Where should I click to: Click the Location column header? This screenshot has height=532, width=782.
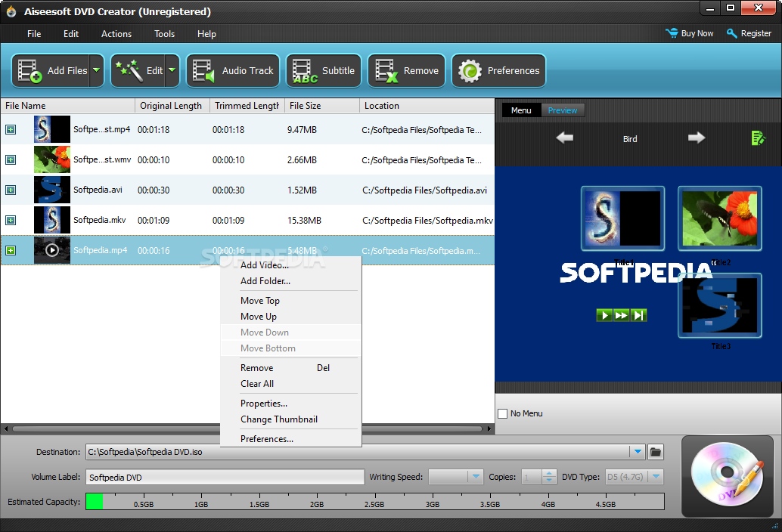(427, 106)
